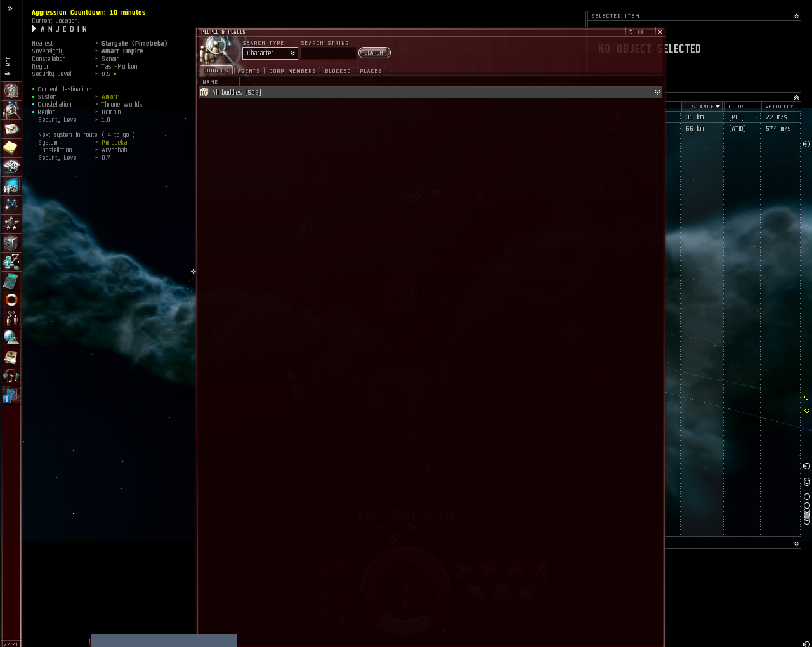
Task: Click the Velocity column header in overview
Action: [779, 107]
